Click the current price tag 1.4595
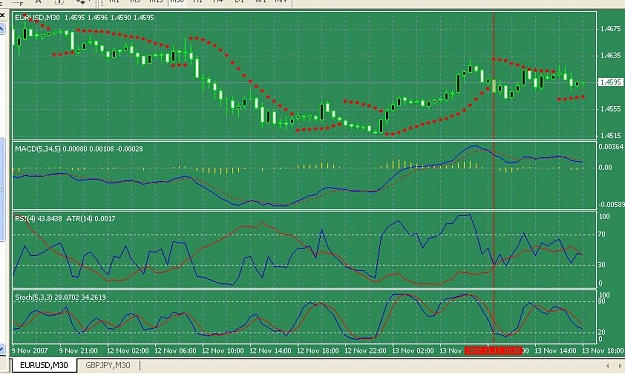Viewport: 625px width, 374px height. tap(610, 82)
